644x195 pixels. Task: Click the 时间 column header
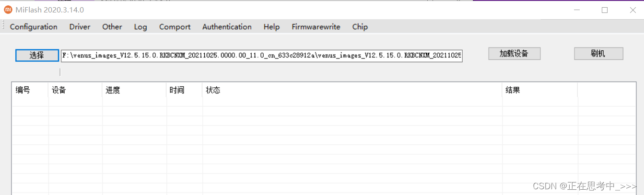pos(185,90)
